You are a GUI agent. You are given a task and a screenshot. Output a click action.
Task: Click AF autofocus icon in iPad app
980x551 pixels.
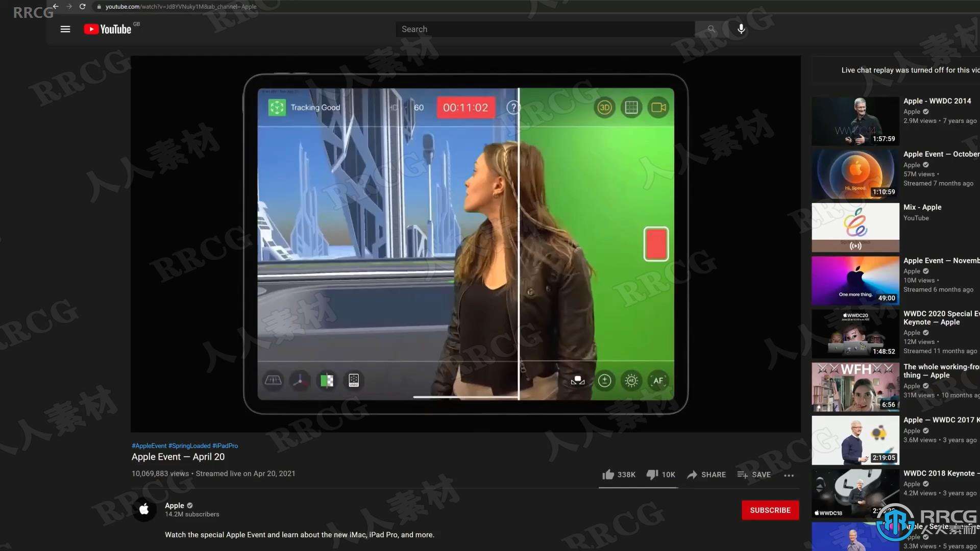(x=658, y=381)
